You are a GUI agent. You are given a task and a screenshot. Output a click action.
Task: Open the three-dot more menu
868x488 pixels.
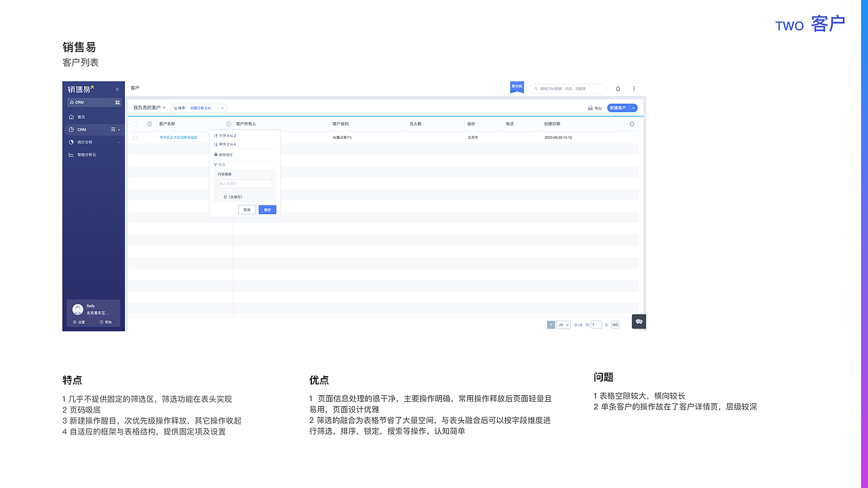tap(634, 89)
